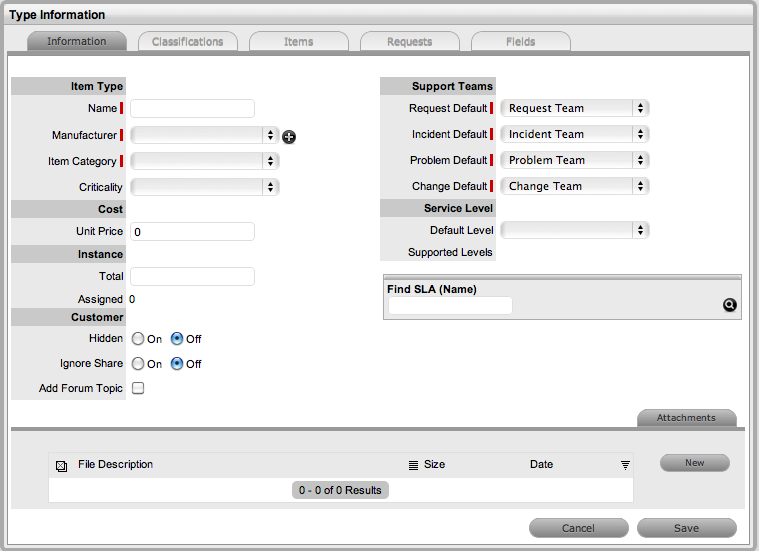Switch to the Information tab
The height and width of the screenshot is (551, 759).
tap(77, 42)
